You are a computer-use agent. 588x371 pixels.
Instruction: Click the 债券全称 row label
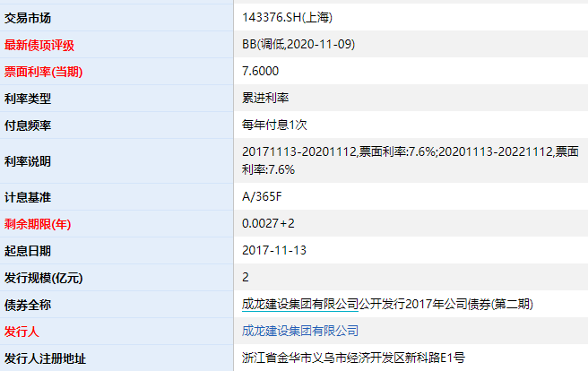28,304
